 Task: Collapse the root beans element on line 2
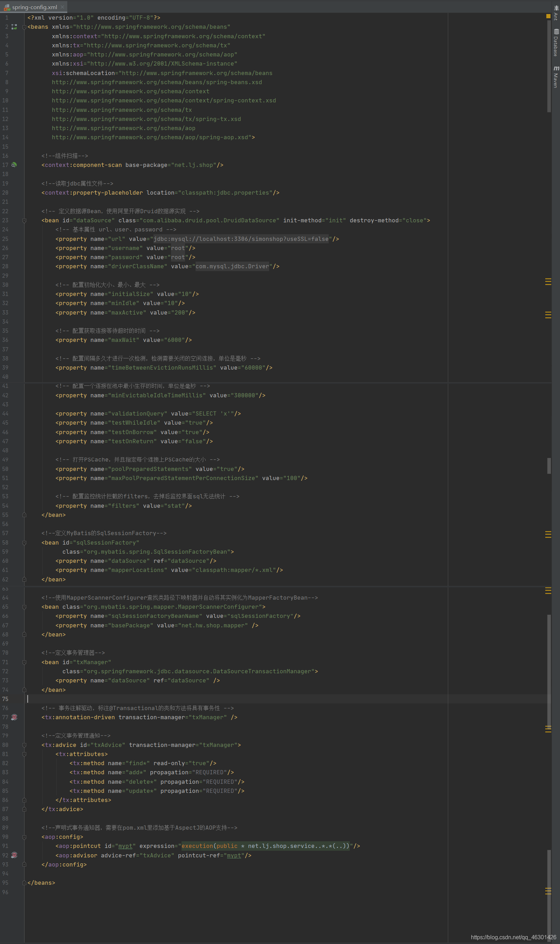pyautogui.click(x=24, y=27)
